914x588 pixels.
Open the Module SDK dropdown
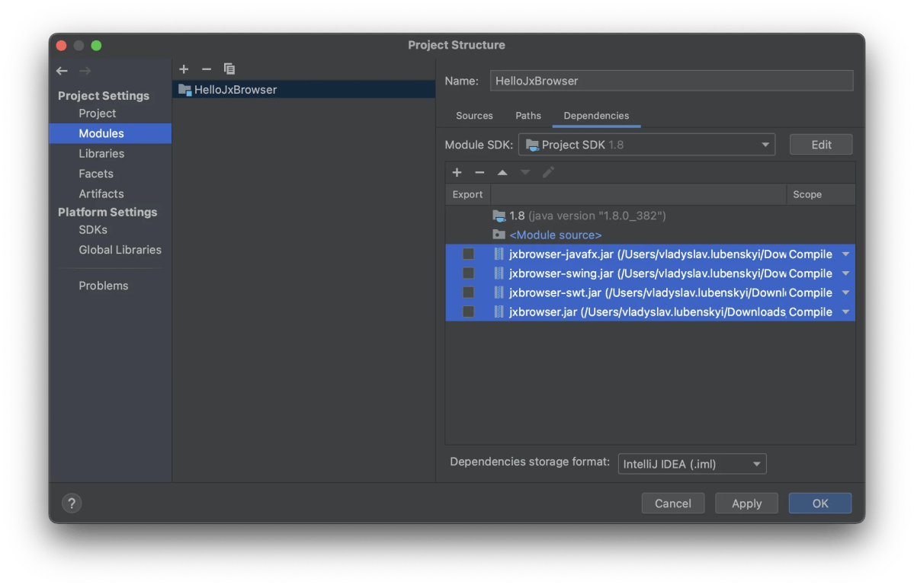(765, 144)
